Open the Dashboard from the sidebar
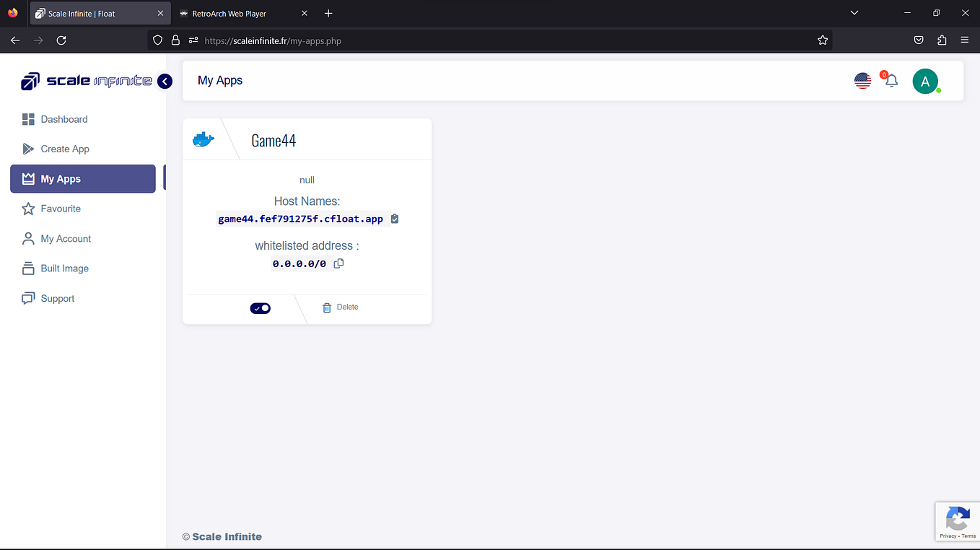Screen dimensions: 980x550 point(64,119)
